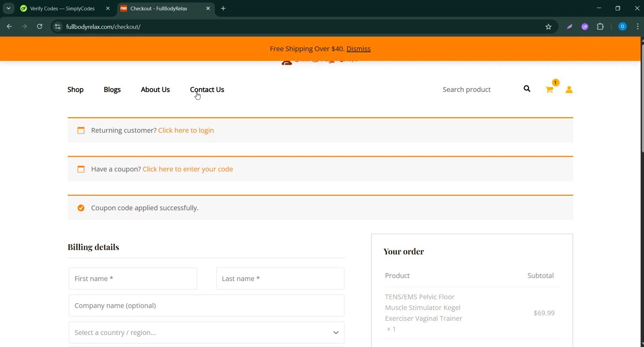
Task: Go forward in browser history
Action: pos(24,27)
